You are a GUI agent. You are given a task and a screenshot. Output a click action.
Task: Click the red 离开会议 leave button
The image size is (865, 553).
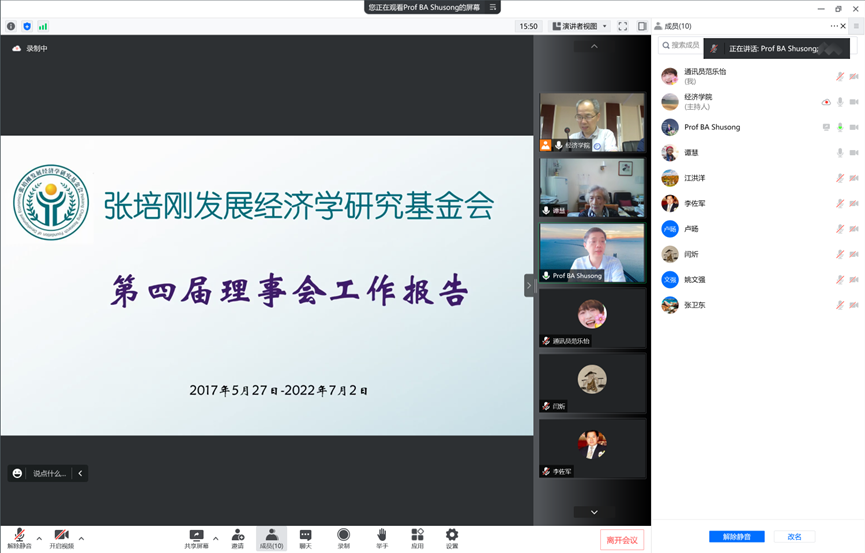[x=621, y=540]
